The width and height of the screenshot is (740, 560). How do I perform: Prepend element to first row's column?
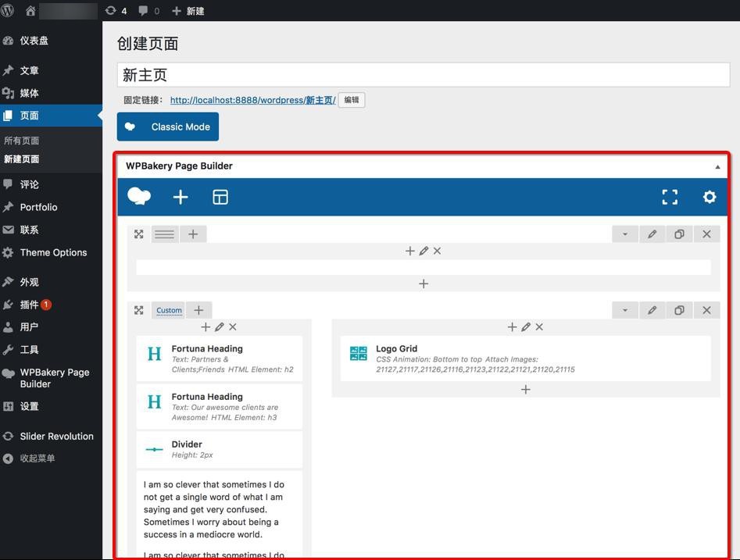click(x=410, y=251)
